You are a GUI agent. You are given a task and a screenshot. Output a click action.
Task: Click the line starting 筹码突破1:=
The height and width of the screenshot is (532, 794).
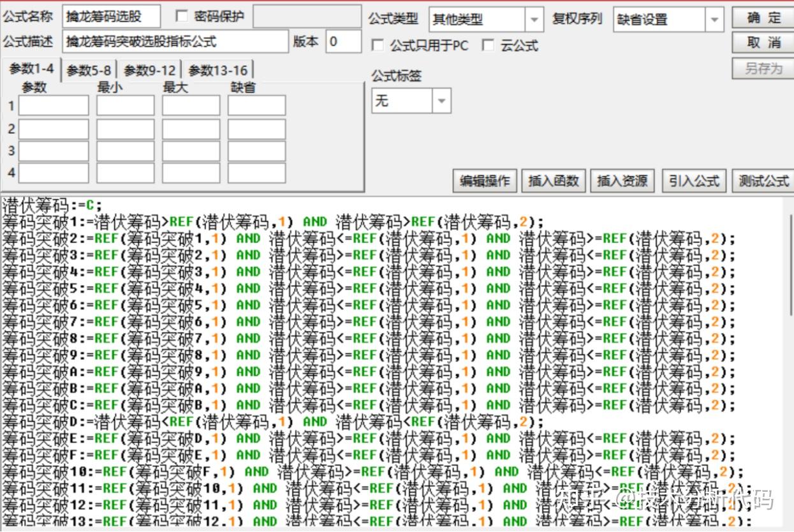point(273,222)
